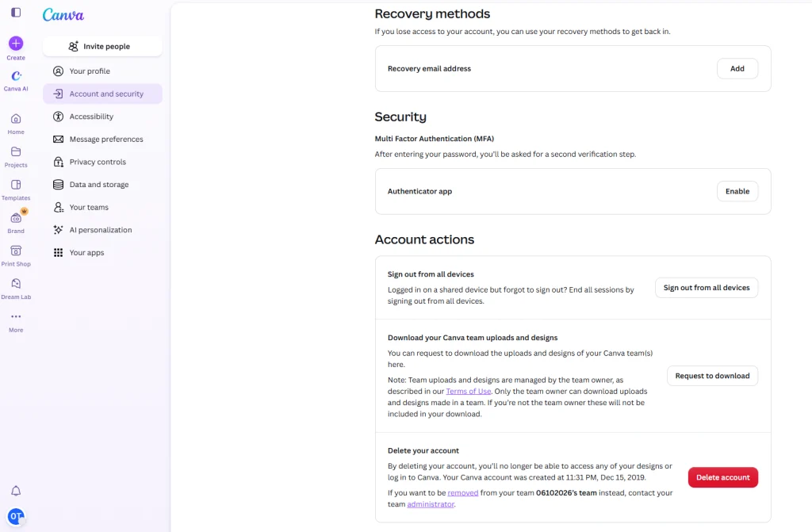Click Request to download button
Viewport: 812px width, 532px height.
(x=712, y=376)
